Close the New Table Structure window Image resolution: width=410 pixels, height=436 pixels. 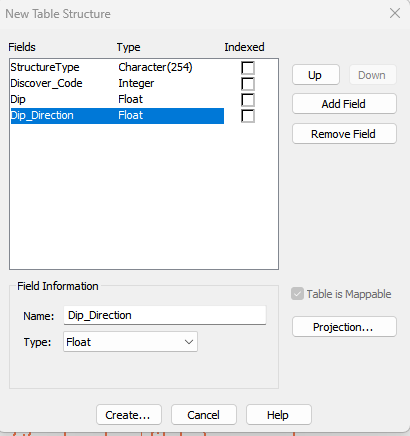395,14
